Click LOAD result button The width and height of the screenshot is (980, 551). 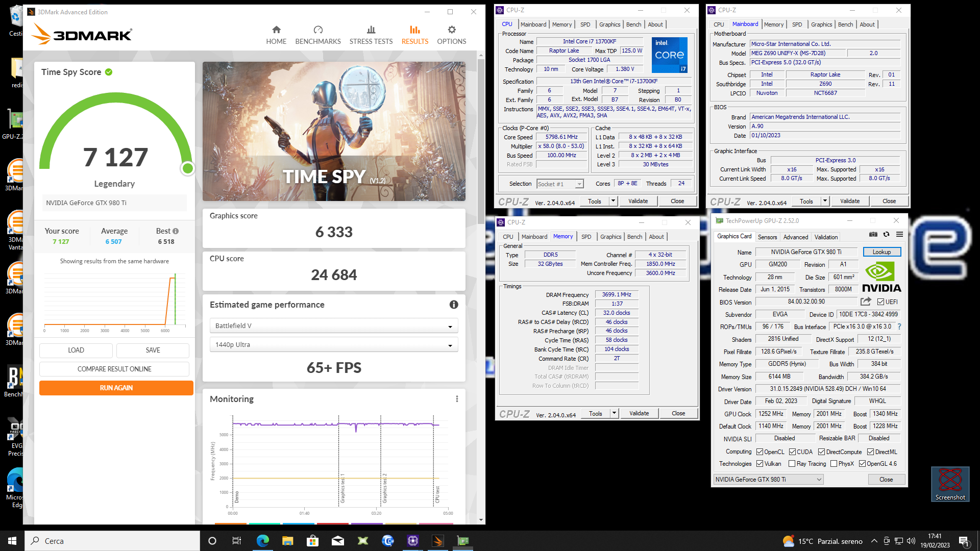(76, 350)
